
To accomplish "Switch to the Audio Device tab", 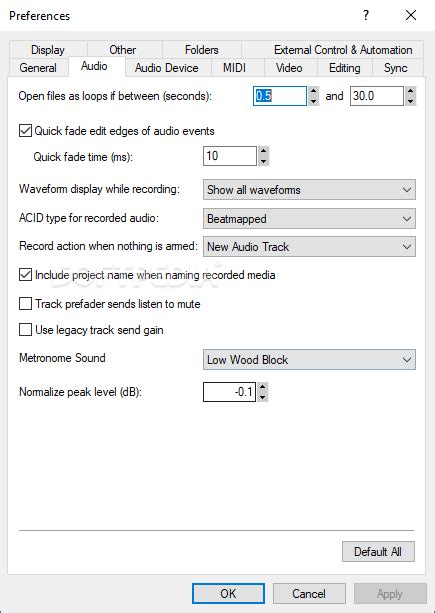I will [x=167, y=68].
